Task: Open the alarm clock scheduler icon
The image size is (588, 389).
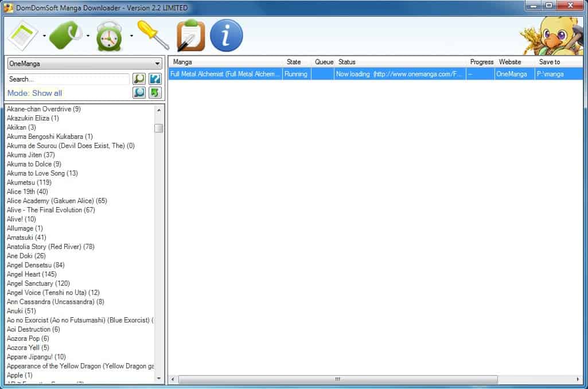Action: tap(109, 36)
